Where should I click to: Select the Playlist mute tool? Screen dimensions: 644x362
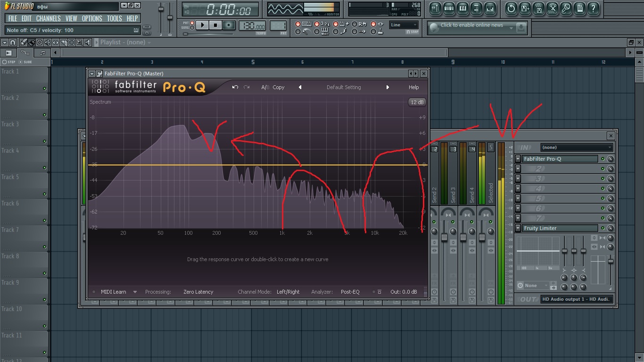click(x=48, y=42)
